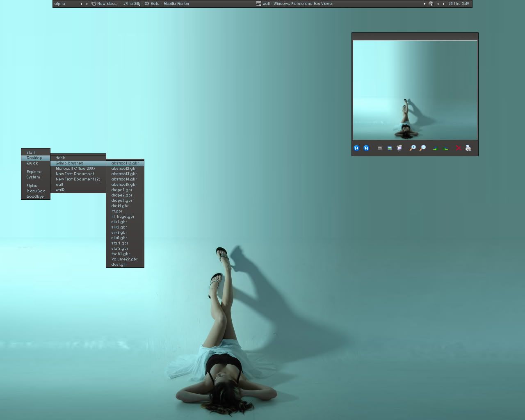Open the wall2 file entry
525x420 pixels.
(78, 190)
